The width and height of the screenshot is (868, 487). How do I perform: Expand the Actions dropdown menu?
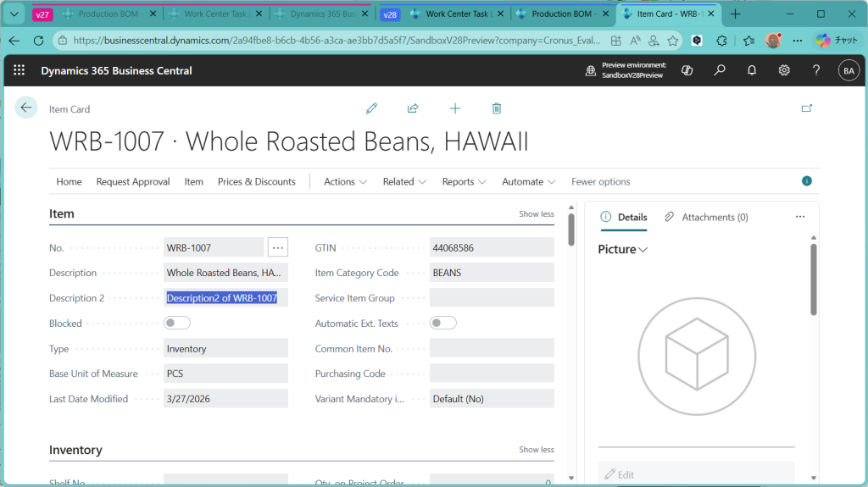click(345, 181)
